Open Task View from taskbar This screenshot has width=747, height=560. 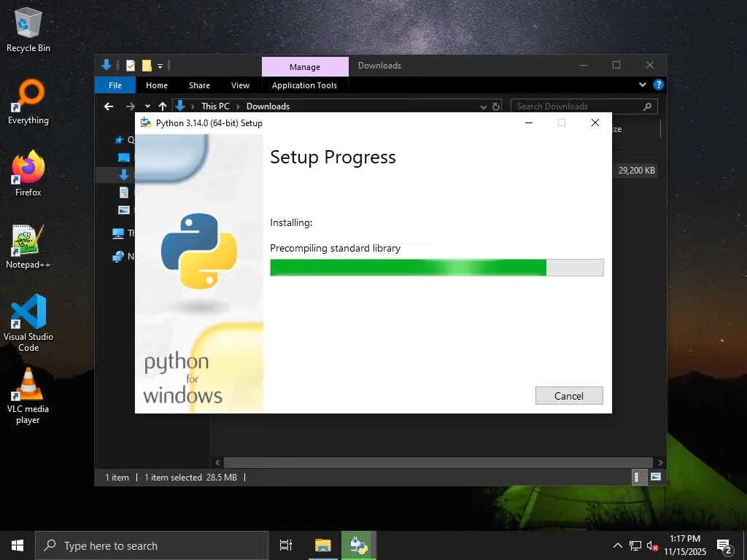click(286, 545)
